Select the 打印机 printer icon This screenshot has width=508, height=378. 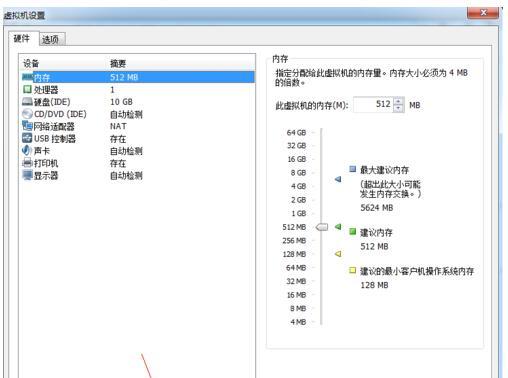[27, 163]
